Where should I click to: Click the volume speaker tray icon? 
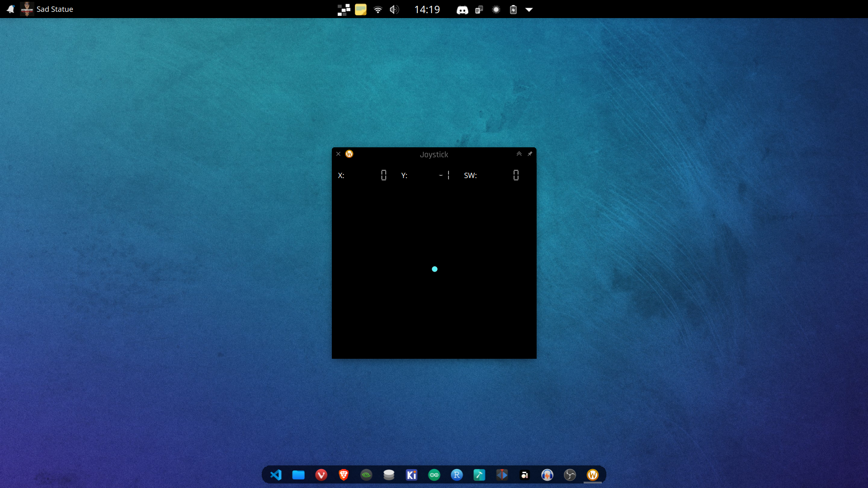click(394, 9)
